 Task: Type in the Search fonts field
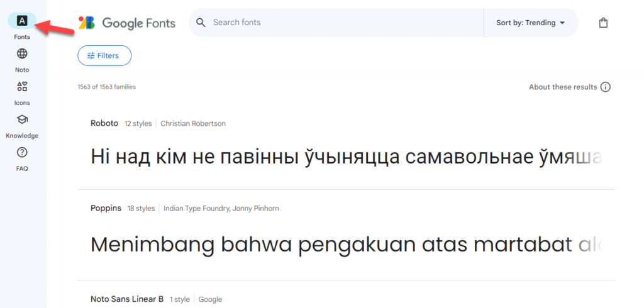point(340,23)
